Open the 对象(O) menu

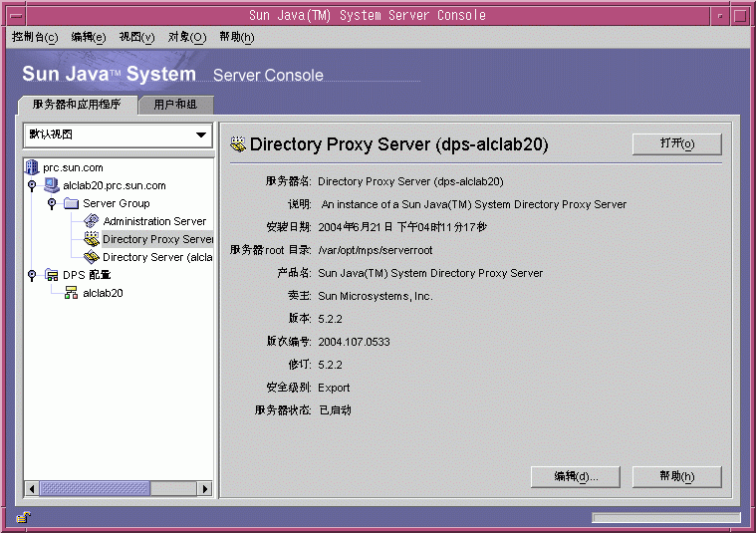click(x=186, y=37)
